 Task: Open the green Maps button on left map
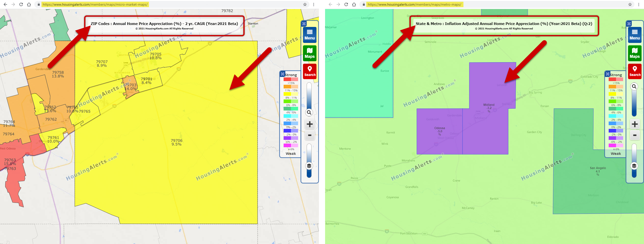[310, 53]
